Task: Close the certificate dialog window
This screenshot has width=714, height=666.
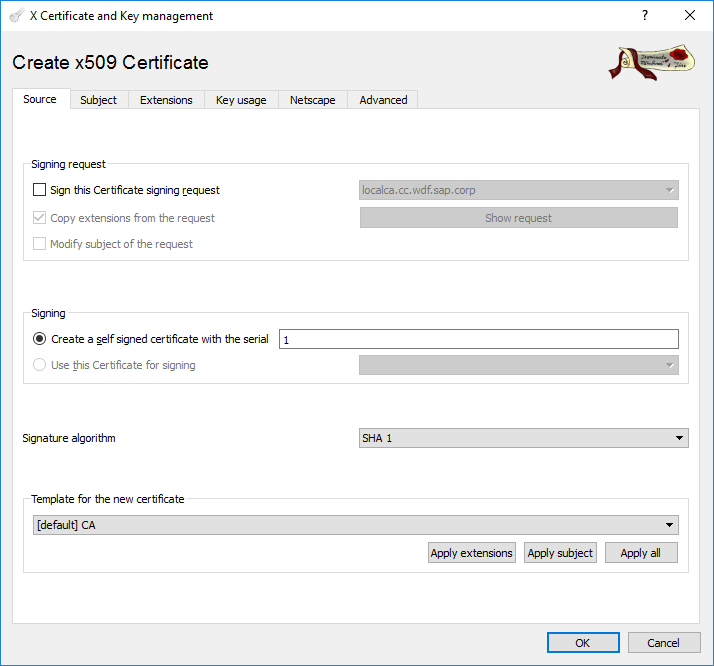Action: click(690, 16)
